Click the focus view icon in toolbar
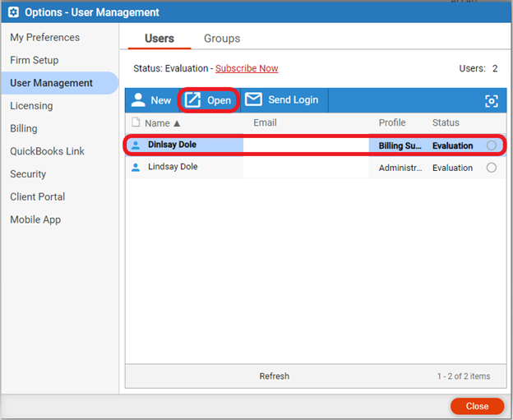The width and height of the screenshot is (513, 420). [x=491, y=101]
